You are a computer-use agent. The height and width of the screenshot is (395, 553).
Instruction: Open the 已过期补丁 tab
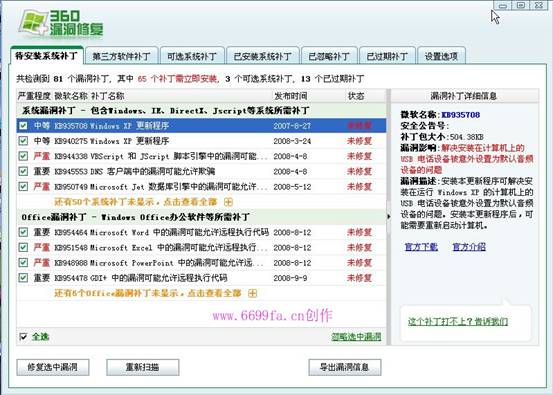tap(387, 56)
